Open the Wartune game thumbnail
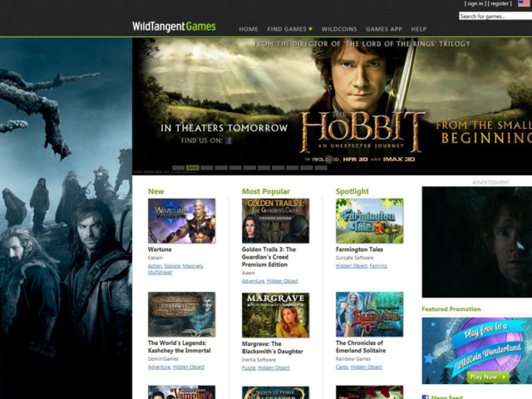Screen dimensions: 532x399 181,221
